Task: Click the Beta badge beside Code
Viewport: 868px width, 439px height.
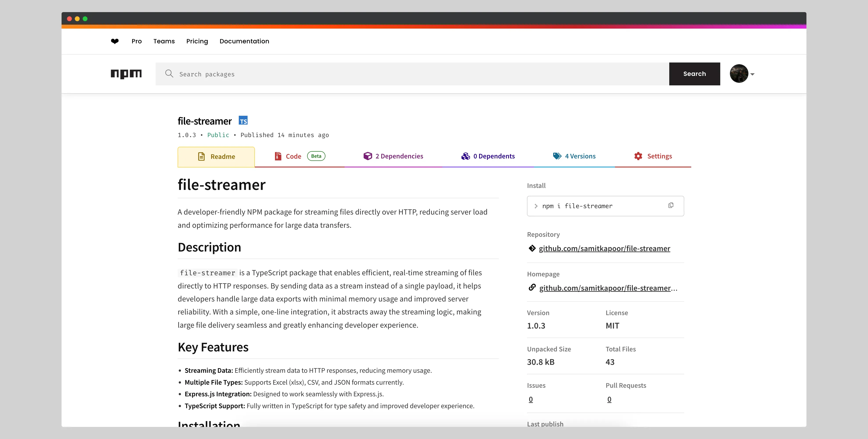Action: point(316,156)
